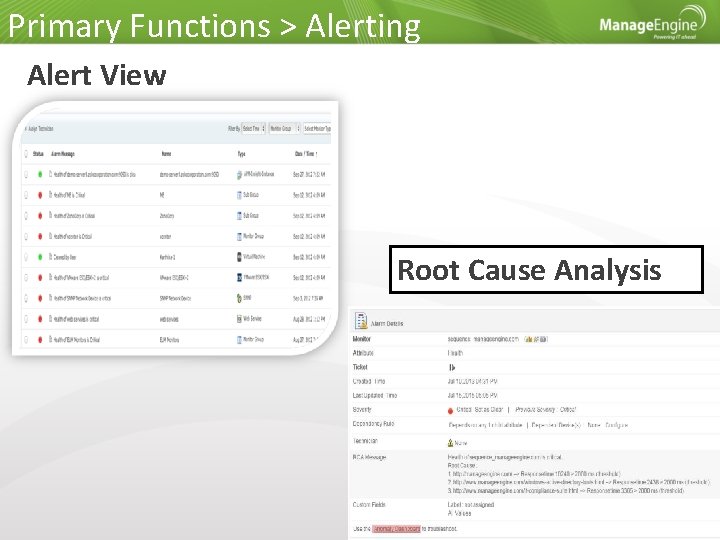Viewport: 720px width, 540px height.
Task: Toggle the select-all checkbox in the table header
Action: pyautogui.click(x=26, y=154)
